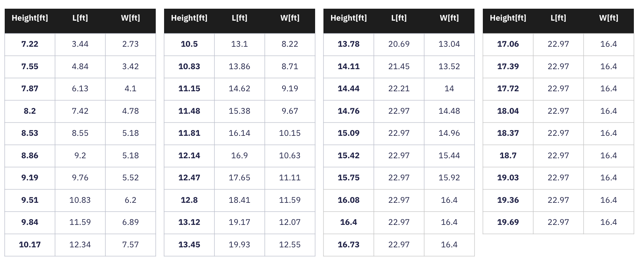Select the height cell 13.78

[348, 44]
